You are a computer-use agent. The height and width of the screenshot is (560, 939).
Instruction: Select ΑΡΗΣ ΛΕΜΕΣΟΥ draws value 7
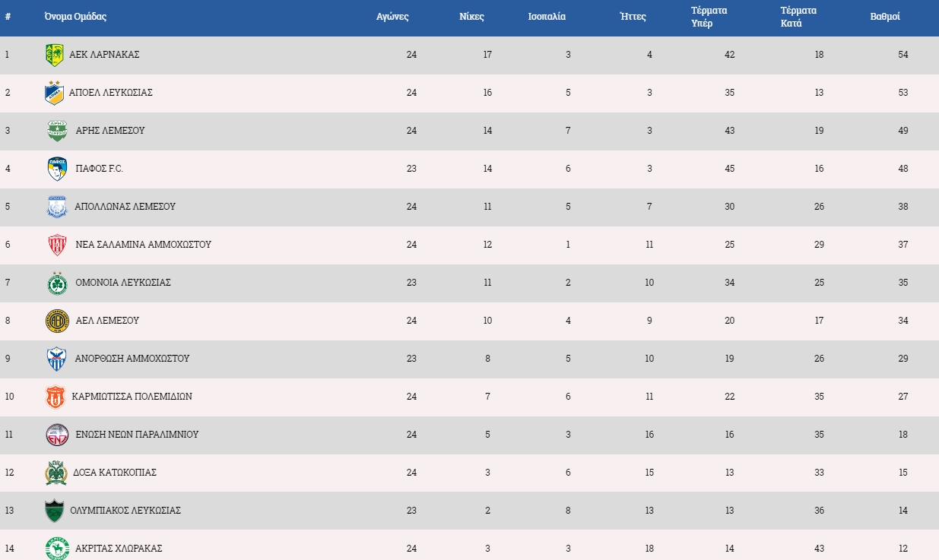click(x=568, y=131)
